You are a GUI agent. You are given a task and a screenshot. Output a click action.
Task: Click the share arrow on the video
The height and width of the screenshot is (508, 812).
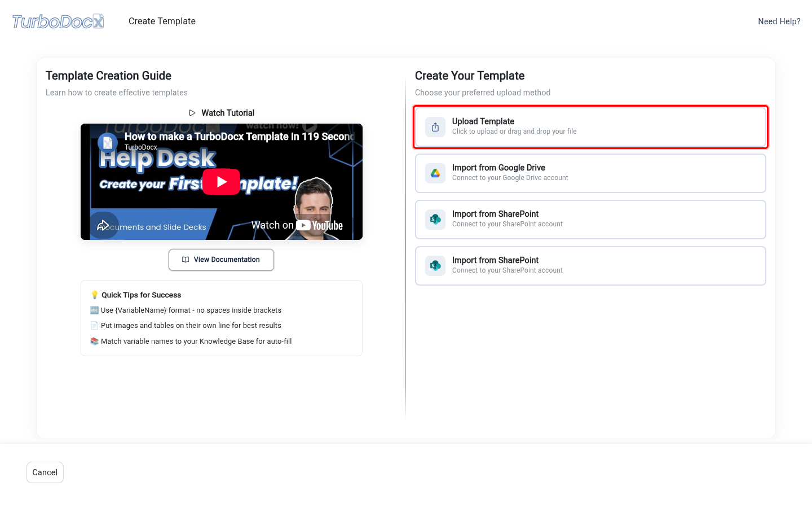click(x=103, y=225)
